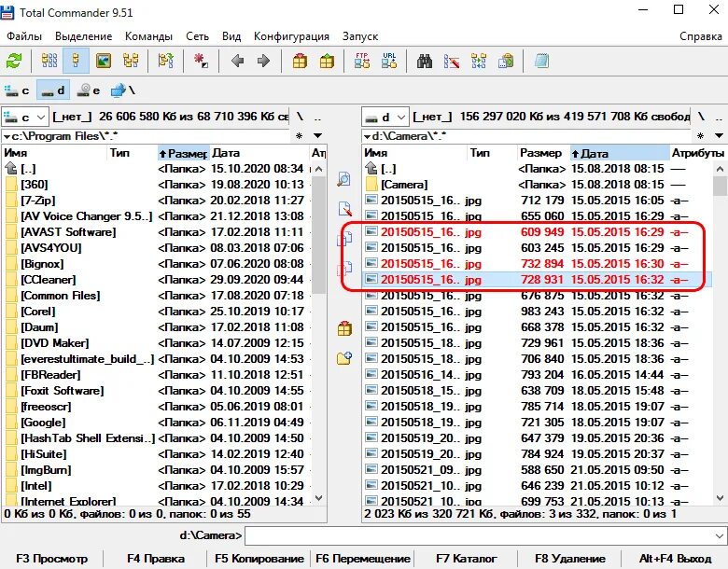Screen dimensions: 728x569
Task: Open the right panel drive dropdown showing d
Action: coord(385,117)
